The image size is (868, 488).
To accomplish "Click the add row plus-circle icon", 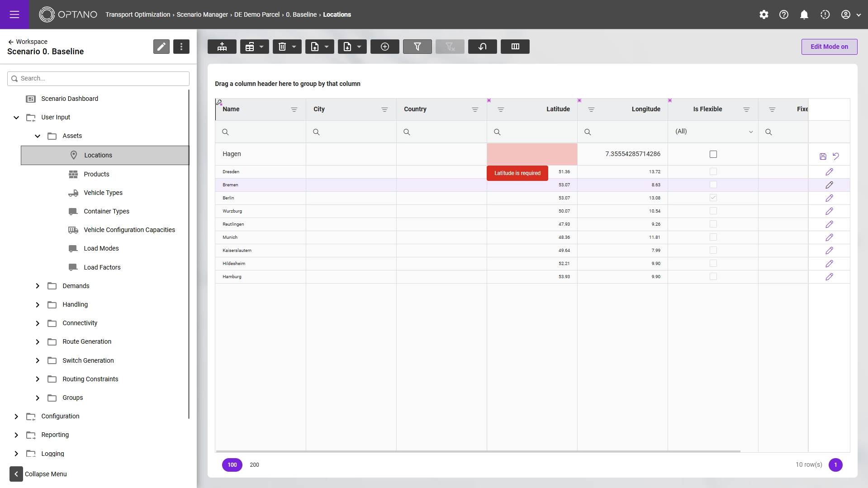I will pyautogui.click(x=384, y=47).
